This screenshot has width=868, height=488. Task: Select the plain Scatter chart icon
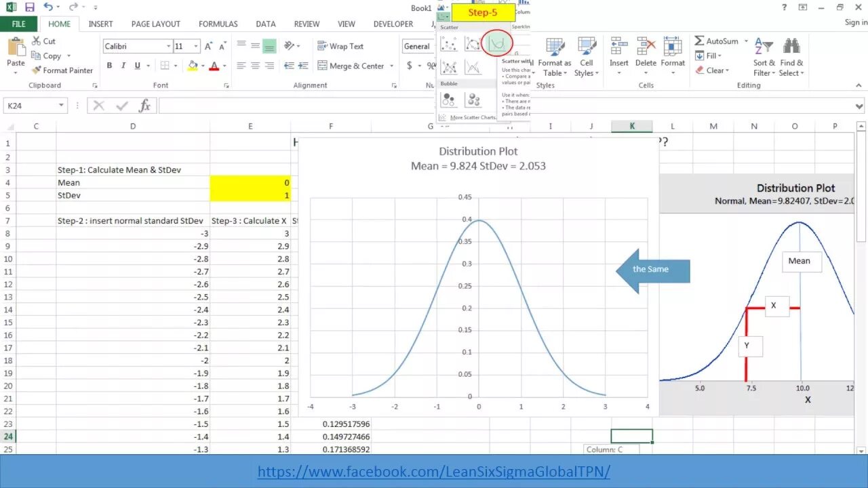click(x=449, y=45)
